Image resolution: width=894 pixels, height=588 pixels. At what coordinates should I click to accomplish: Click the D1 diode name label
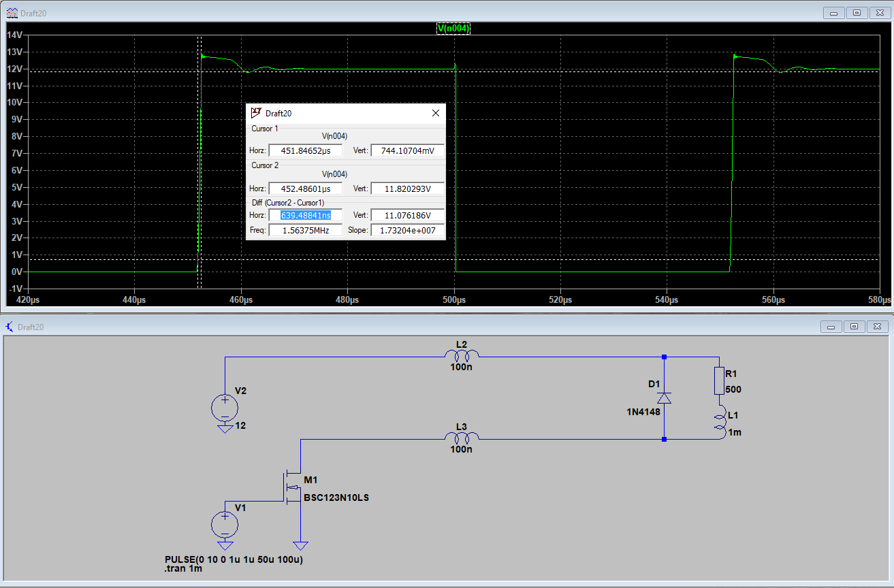pos(654,384)
